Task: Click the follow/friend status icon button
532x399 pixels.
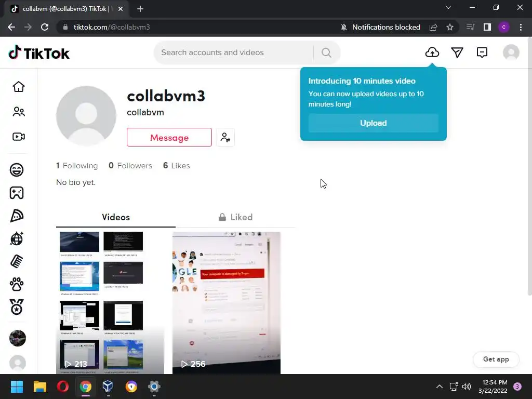Action: [225, 137]
